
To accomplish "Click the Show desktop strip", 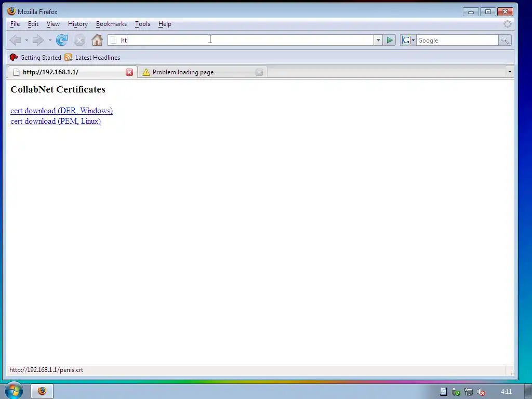I will (528, 392).
